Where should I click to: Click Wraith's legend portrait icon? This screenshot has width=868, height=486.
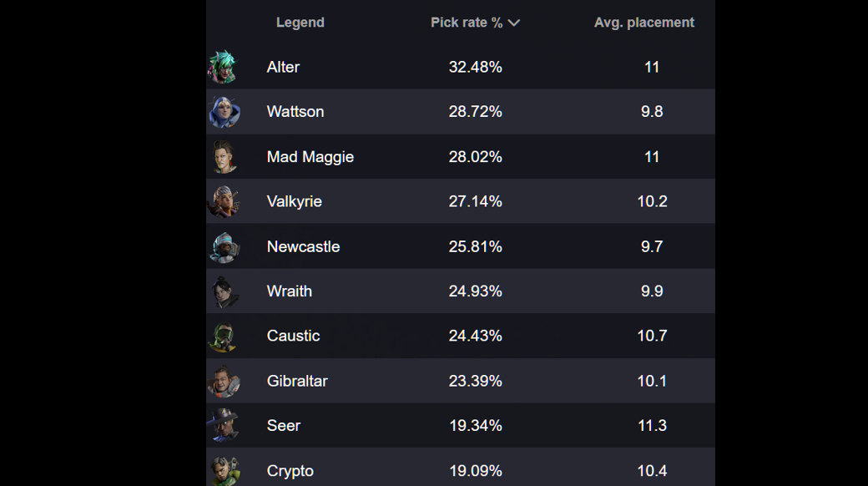coord(224,291)
